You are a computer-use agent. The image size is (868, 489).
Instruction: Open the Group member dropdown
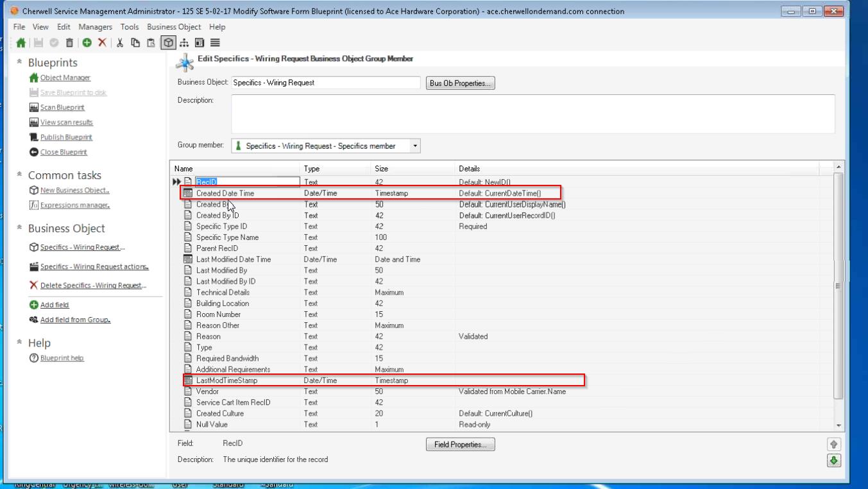tap(414, 146)
